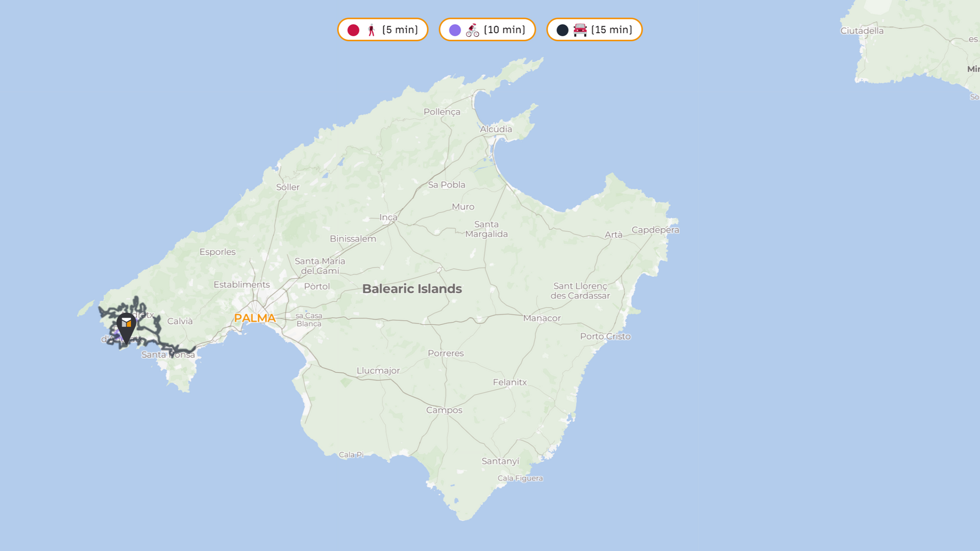Select the red circle color swatch

353,30
